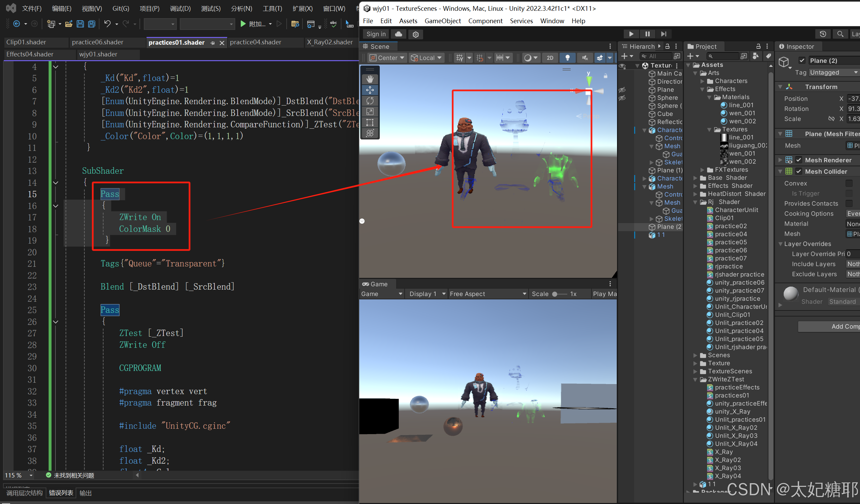This screenshot has height=504, width=860.
Task: Enable the Convex checkbox
Action: 849,183
